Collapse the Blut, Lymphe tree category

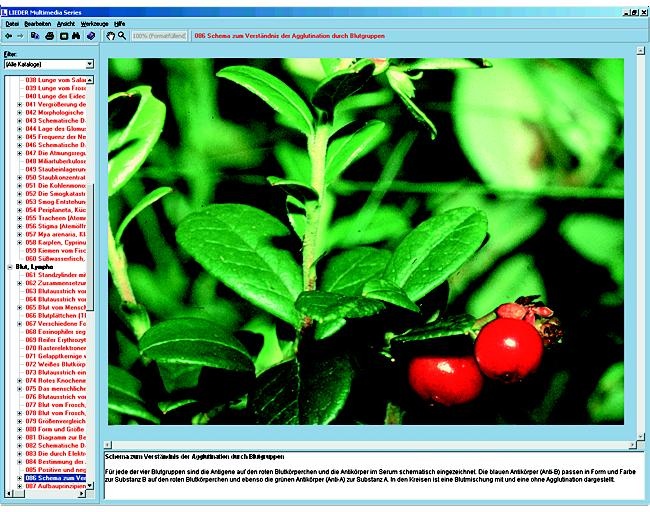click(10, 267)
